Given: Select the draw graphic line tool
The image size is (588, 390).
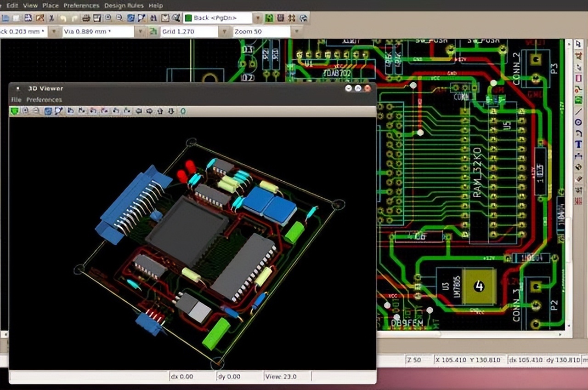Looking at the screenshot, I should click(579, 111).
